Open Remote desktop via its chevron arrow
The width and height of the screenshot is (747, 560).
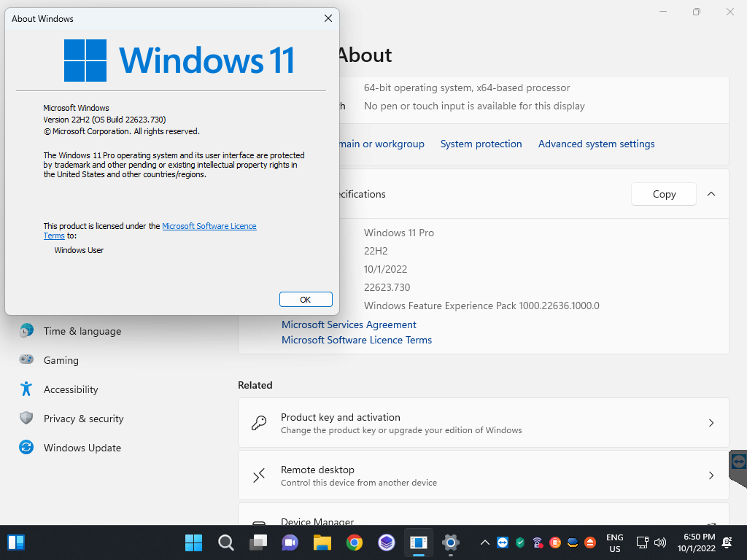click(x=711, y=475)
